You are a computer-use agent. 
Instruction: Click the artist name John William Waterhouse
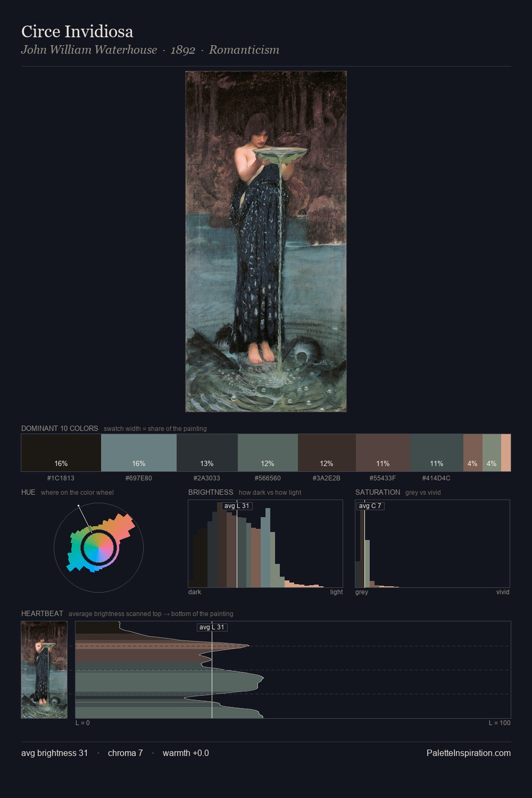(x=89, y=49)
